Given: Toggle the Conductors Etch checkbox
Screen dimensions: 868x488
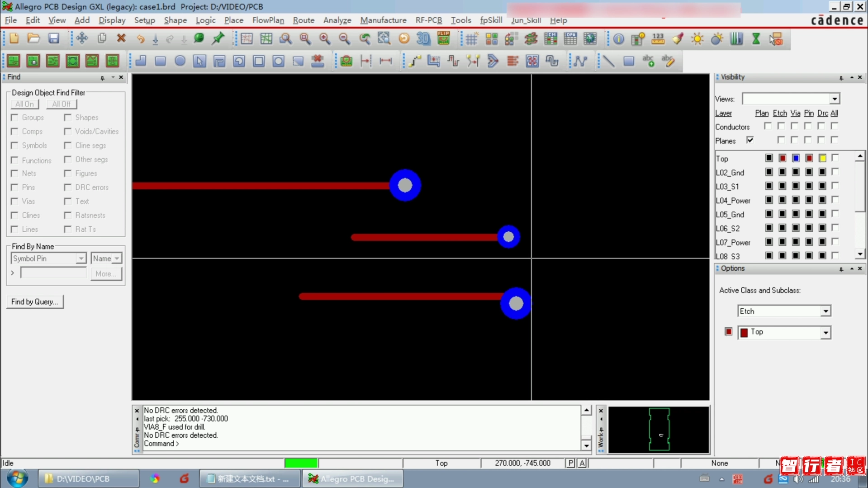Looking at the screenshot, I should coord(781,126).
